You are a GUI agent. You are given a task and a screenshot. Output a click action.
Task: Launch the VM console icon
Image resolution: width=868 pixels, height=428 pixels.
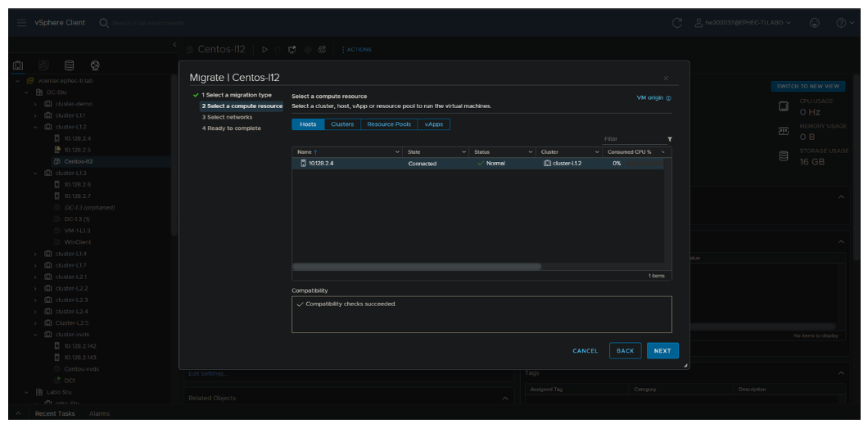pos(292,49)
